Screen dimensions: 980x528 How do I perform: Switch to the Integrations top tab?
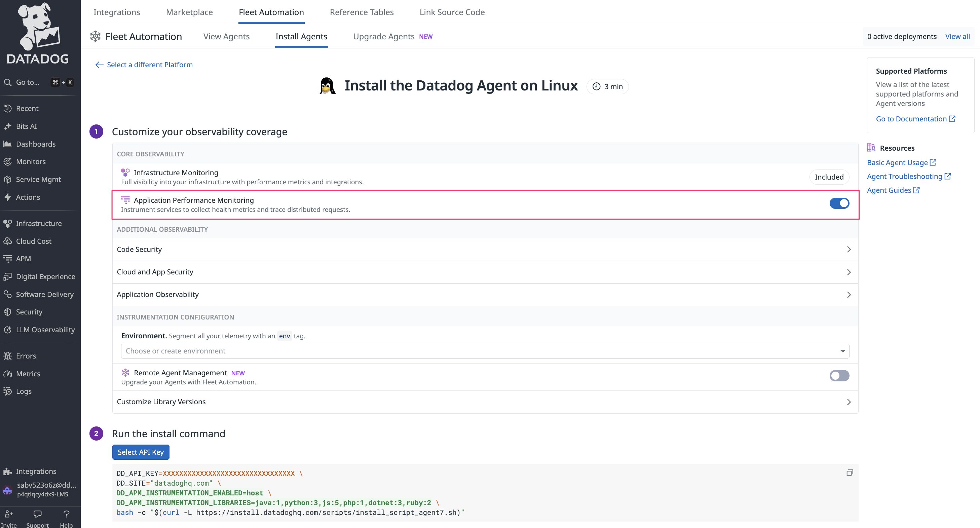(117, 12)
